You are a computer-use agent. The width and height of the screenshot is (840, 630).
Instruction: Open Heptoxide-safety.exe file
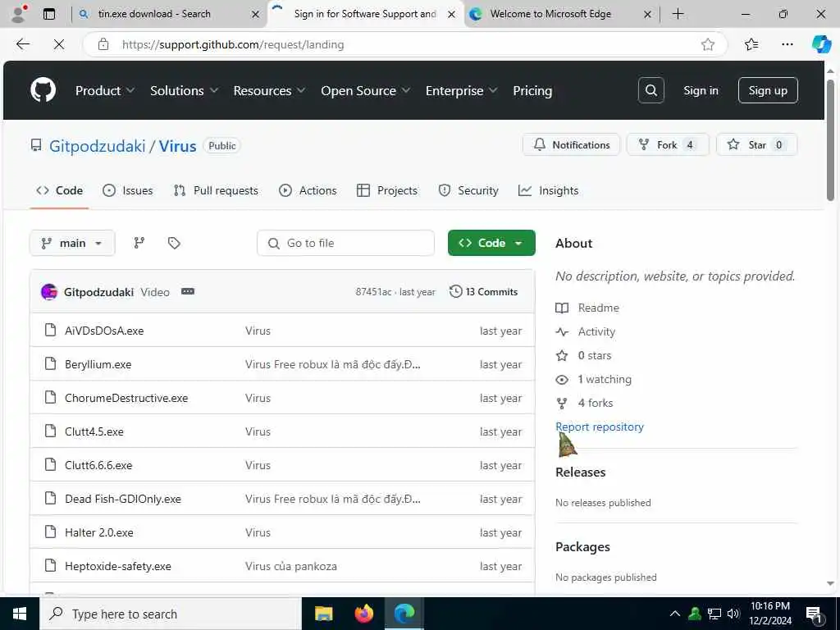coord(118,566)
